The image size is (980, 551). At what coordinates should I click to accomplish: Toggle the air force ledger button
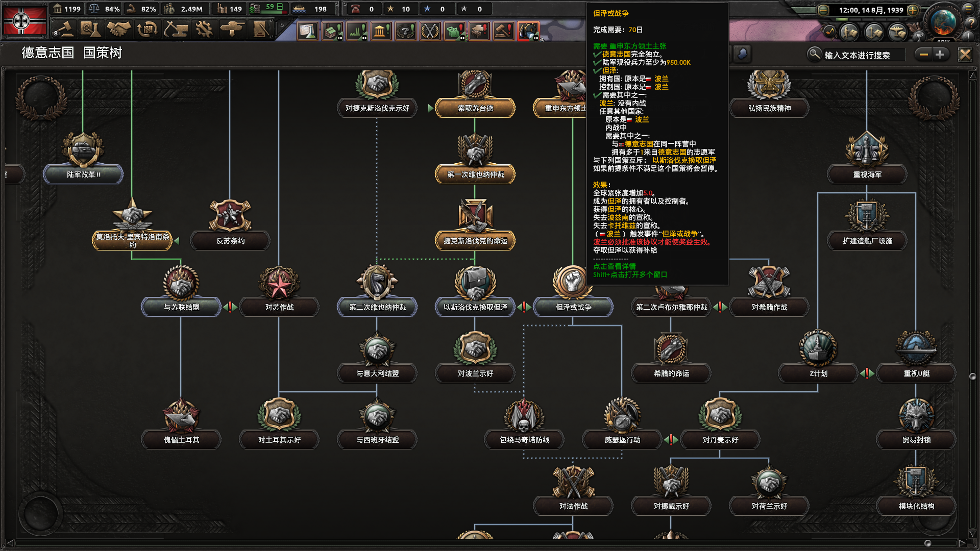897,33
